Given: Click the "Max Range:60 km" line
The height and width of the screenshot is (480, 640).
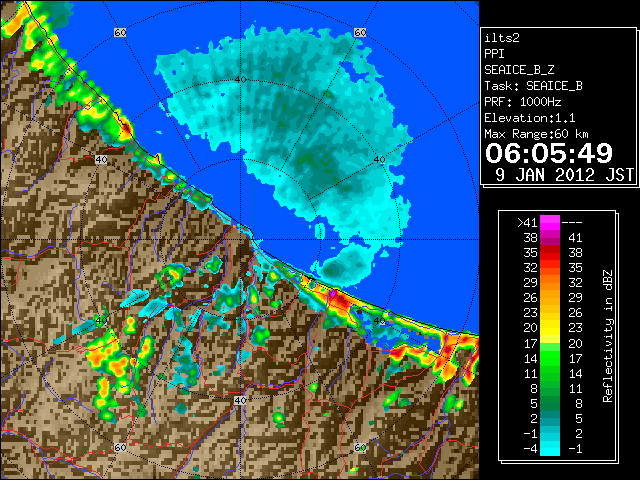Looking at the screenshot, I should pos(536,134).
